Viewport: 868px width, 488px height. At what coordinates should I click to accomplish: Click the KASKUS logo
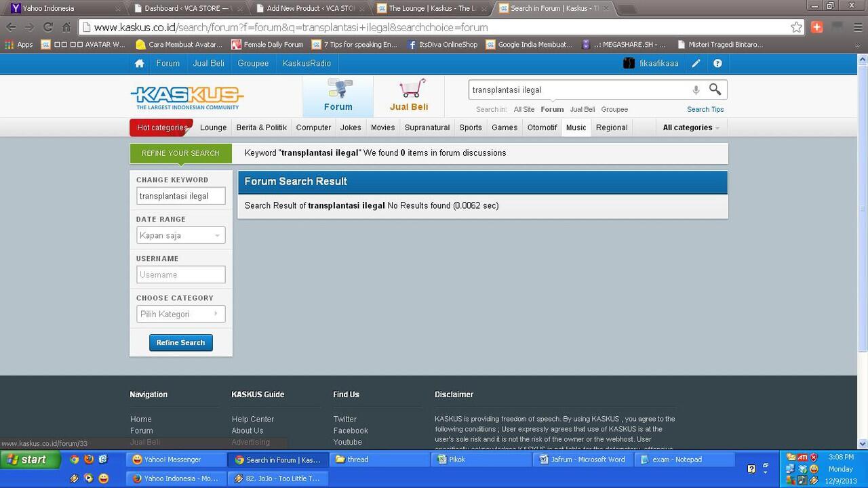[x=187, y=98]
